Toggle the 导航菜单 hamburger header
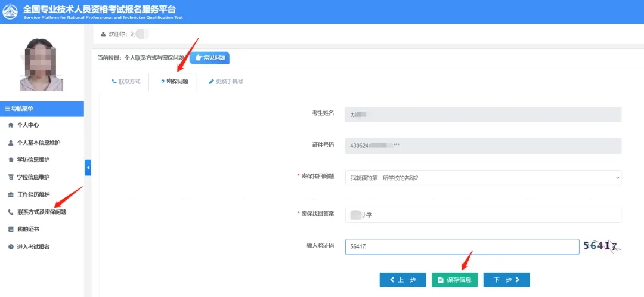Screen dimensions: 644x297 click(42, 109)
